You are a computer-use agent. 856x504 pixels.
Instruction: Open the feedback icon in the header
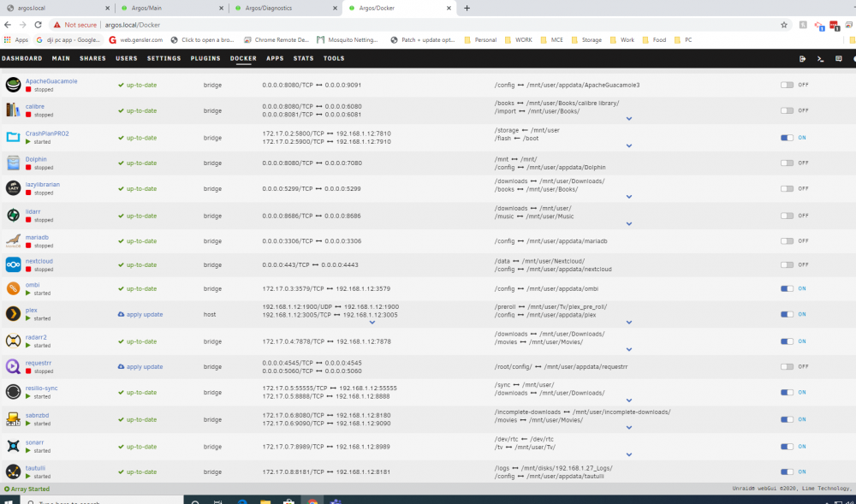[839, 58]
